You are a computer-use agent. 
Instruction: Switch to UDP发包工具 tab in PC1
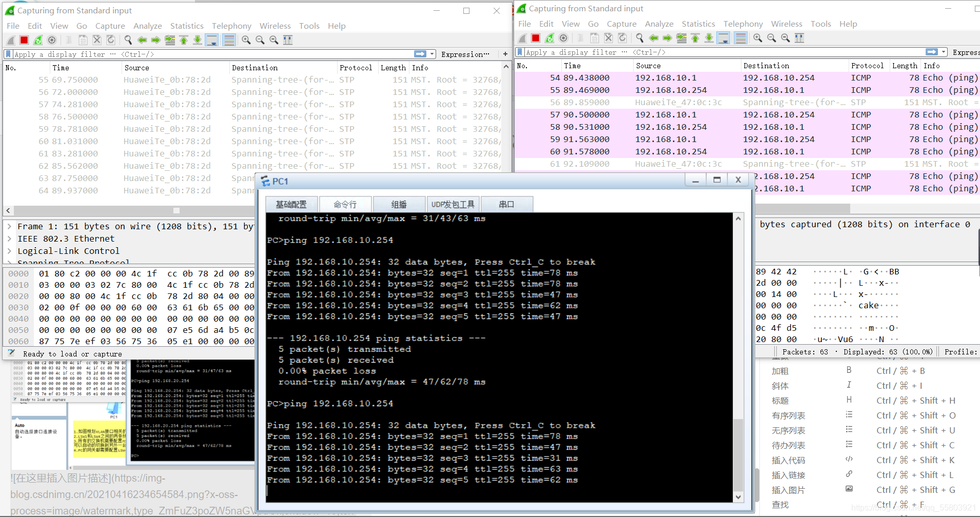coord(453,204)
